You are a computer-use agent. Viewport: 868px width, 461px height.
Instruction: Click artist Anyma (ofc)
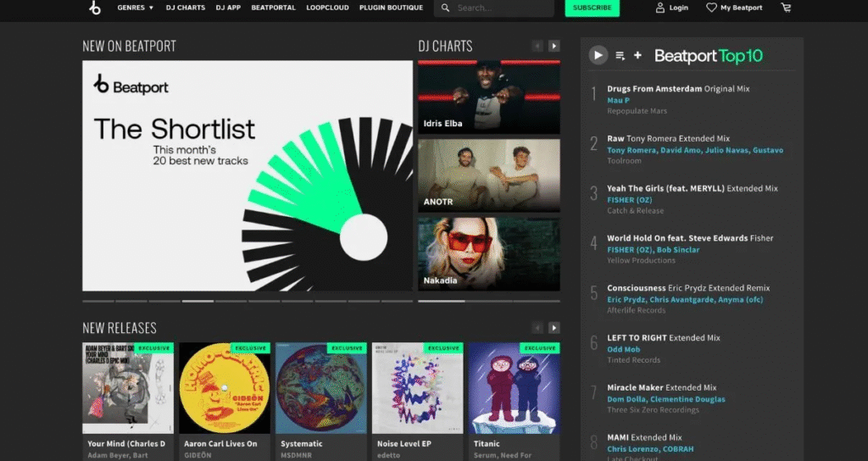[741, 299]
